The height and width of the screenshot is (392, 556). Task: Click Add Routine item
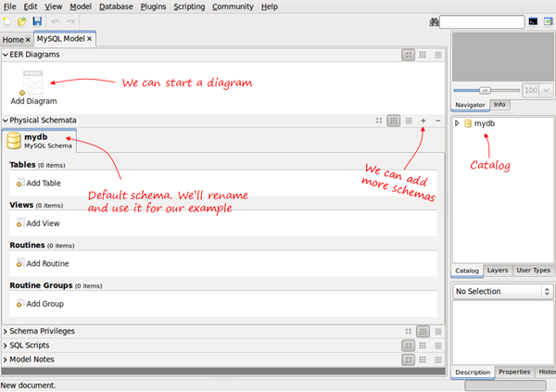(43, 263)
